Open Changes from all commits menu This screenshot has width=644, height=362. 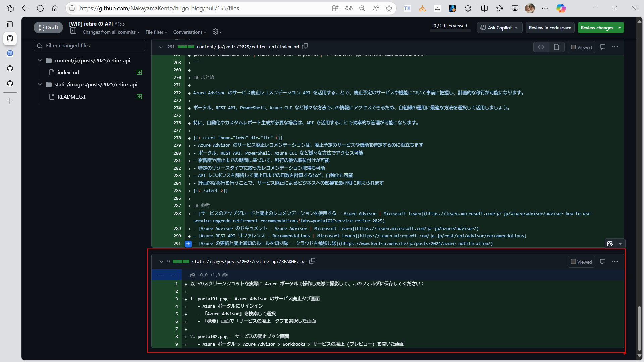pyautogui.click(x=111, y=32)
